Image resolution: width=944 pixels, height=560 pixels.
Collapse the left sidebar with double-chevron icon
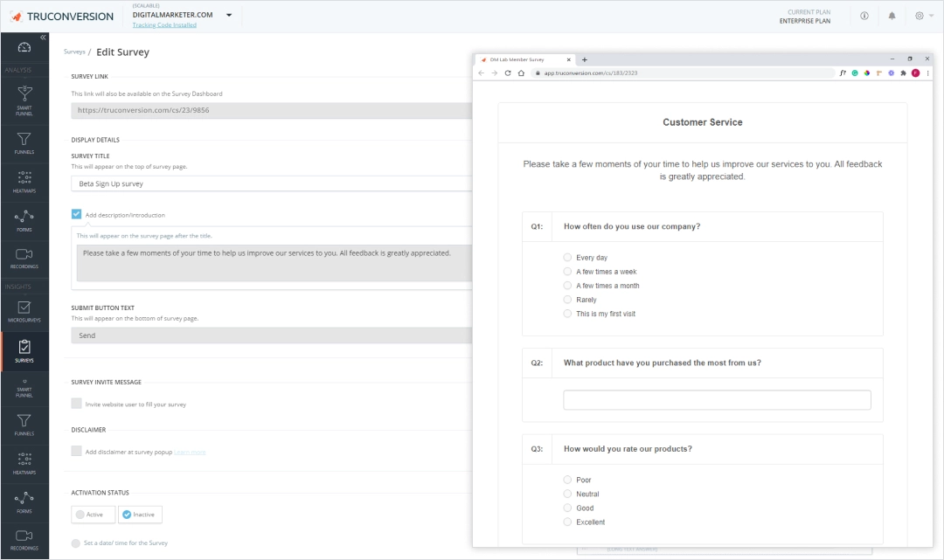(43, 38)
